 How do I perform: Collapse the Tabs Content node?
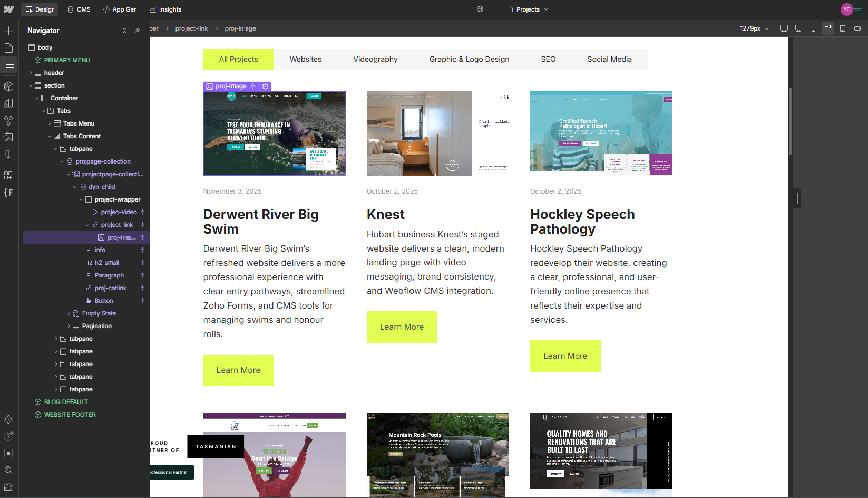[x=50, y=136]
